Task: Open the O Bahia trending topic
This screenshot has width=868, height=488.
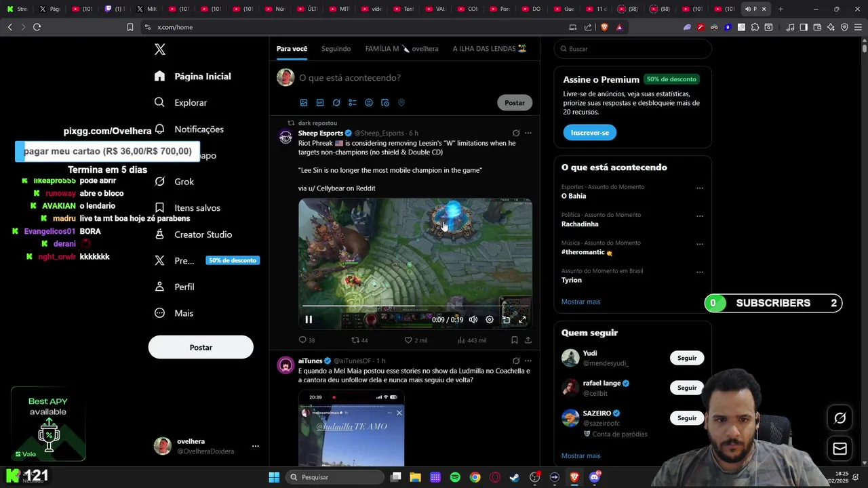Action: tap(574, 196)
